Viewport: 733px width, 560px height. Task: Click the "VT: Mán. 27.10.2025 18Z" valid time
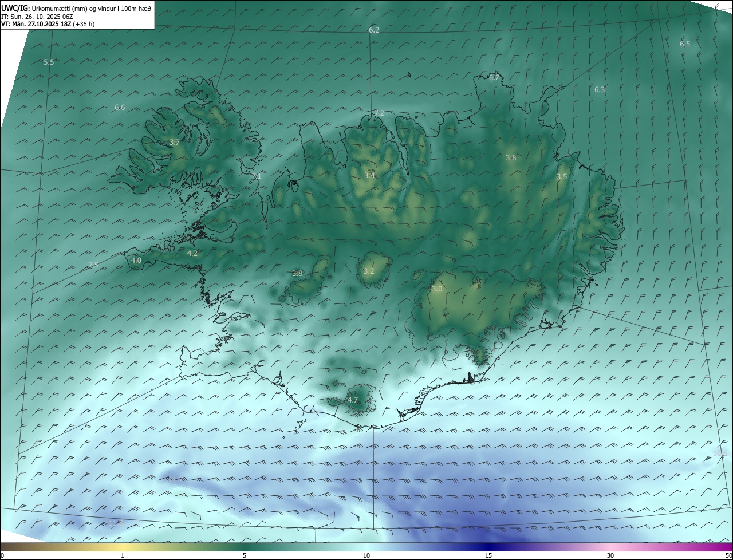(x=36, y=24)
